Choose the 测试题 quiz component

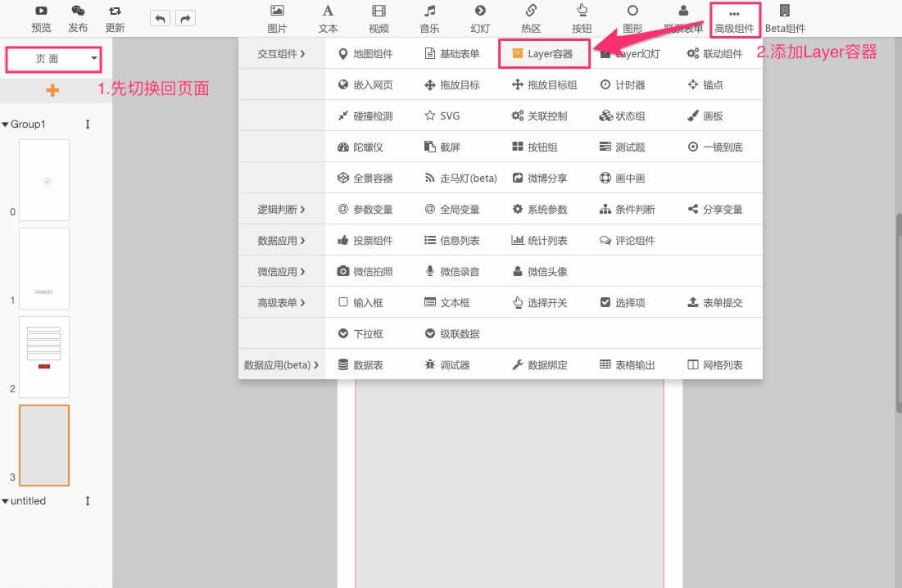(623, 147)
